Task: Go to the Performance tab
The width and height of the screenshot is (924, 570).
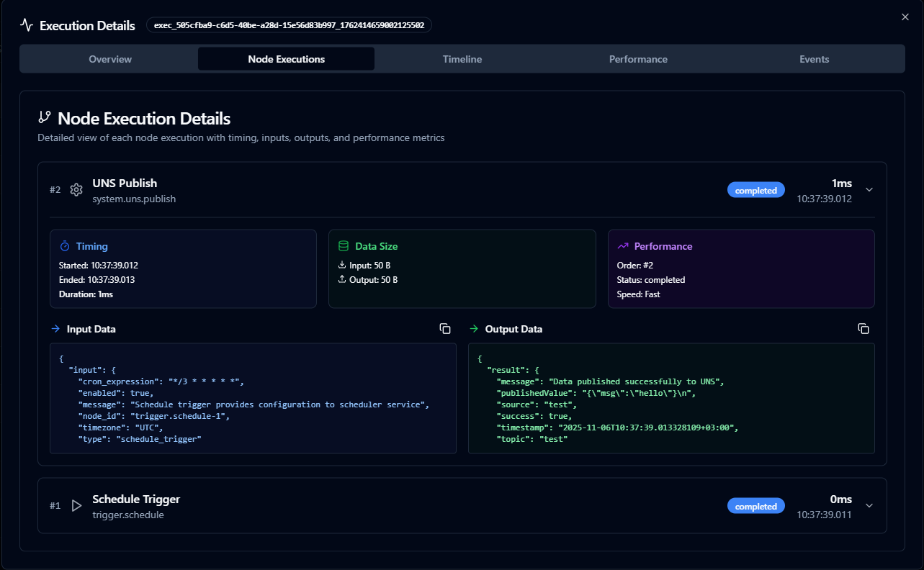Action: click(638, 59)
